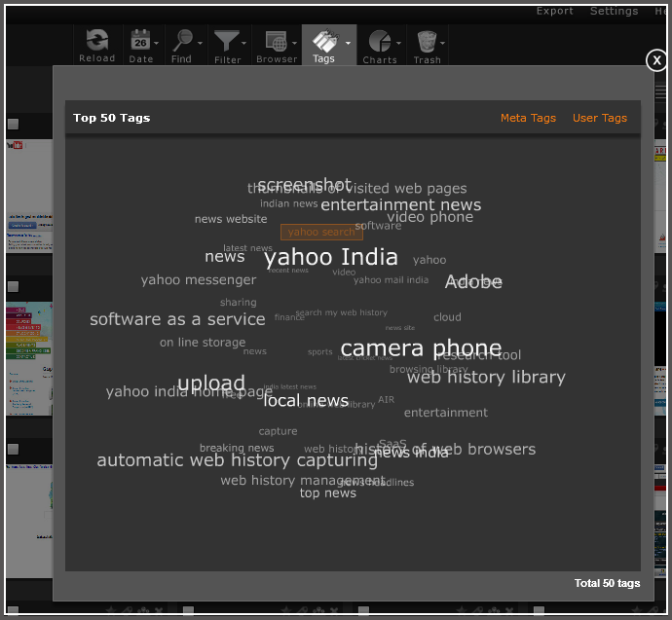Select the Filter funnel icon

226,41
